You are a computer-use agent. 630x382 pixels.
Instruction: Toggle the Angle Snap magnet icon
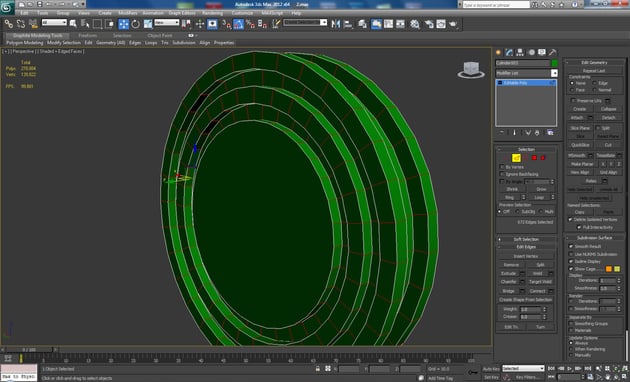[239, 24]
